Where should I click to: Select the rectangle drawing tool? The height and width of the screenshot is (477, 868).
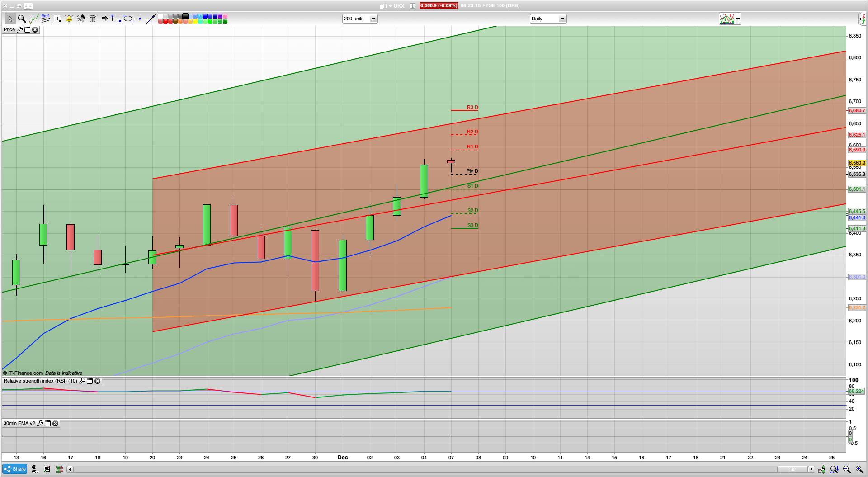[x=116, y=19]
